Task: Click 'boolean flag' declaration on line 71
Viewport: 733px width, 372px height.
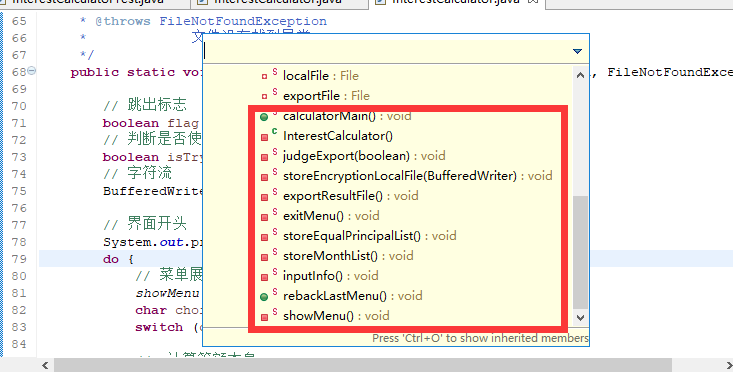Action: click(151, 123)
